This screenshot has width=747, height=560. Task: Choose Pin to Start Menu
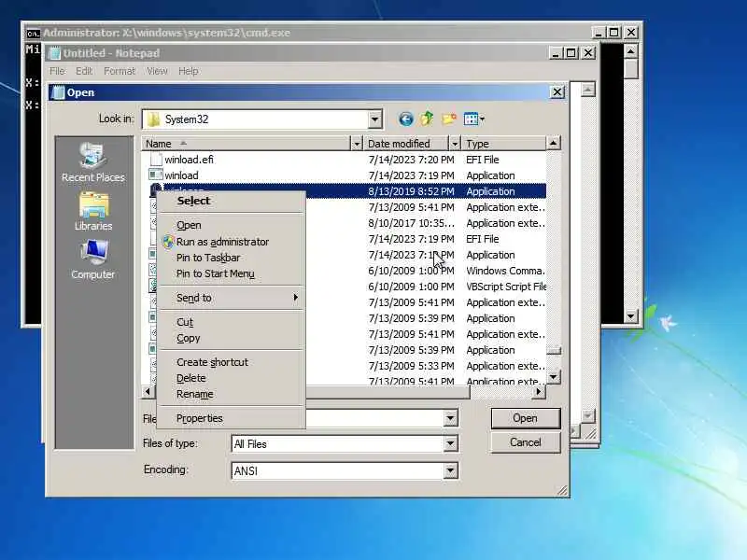pos(231,273)
